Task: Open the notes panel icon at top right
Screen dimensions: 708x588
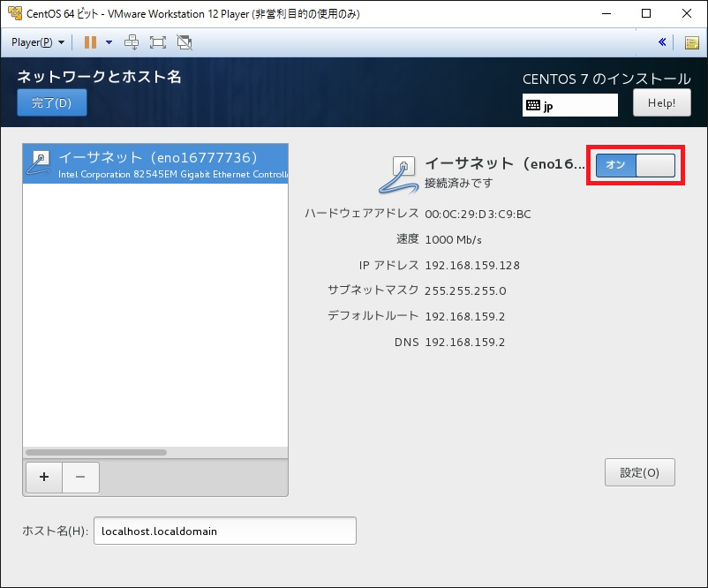Action: (x=692, y=41)
